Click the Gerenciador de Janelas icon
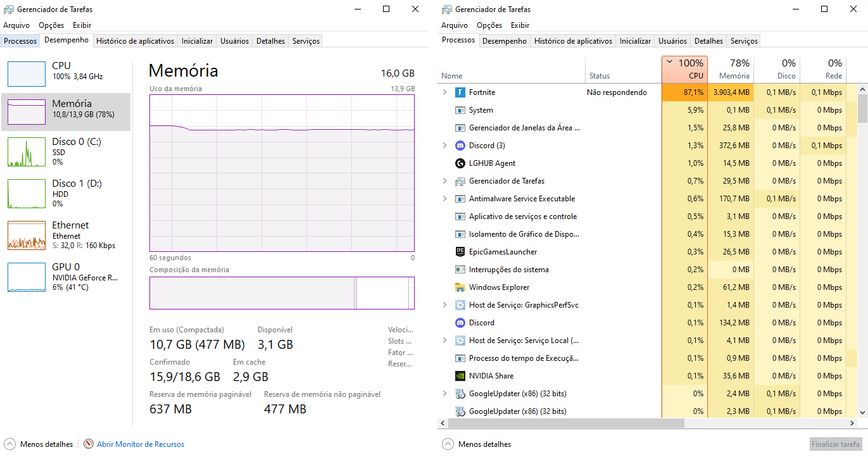 click(460, 128)
